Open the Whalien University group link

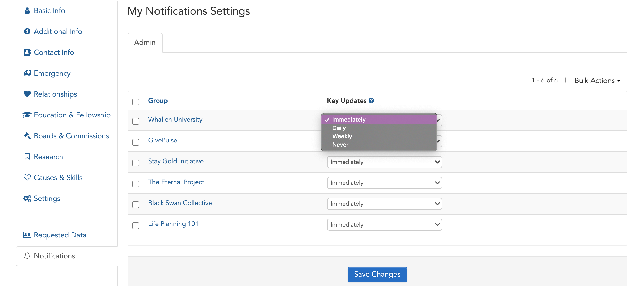click(175, 120)
